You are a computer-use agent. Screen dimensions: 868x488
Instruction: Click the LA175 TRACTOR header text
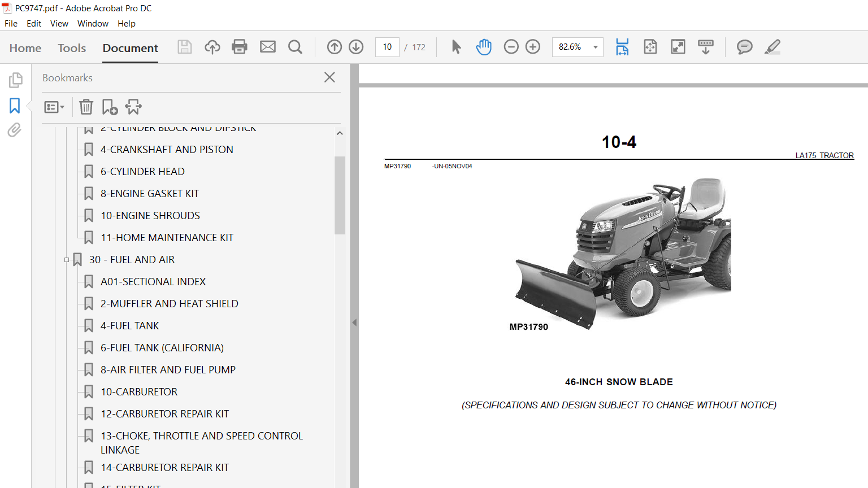coord(824,155)
